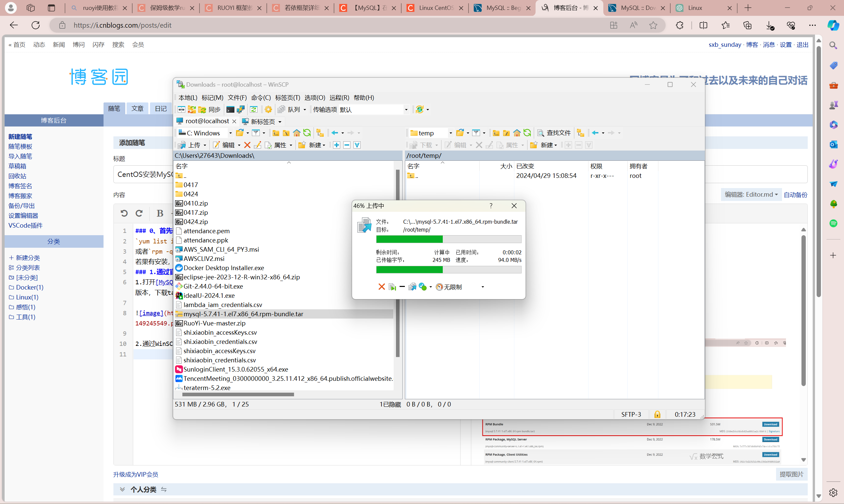Switch to the 新标签页 session tab
The image size is (844, 504).
coord(262,121)
